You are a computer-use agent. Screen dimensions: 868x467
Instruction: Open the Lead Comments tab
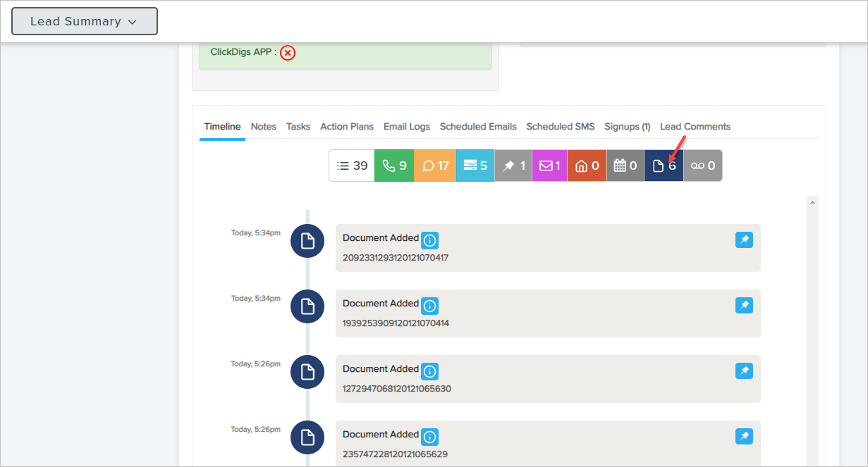[x=695, y=127]
